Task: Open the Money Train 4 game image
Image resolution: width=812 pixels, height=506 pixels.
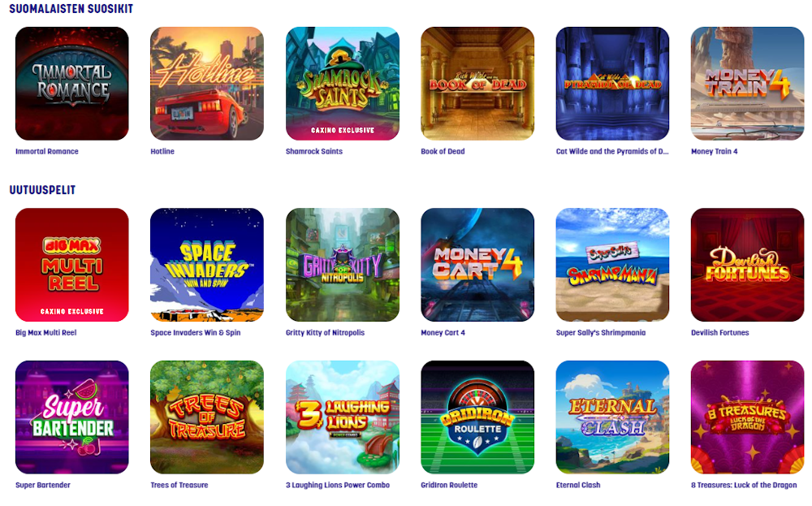Action: pyautogui.click(x=748, y=84)
